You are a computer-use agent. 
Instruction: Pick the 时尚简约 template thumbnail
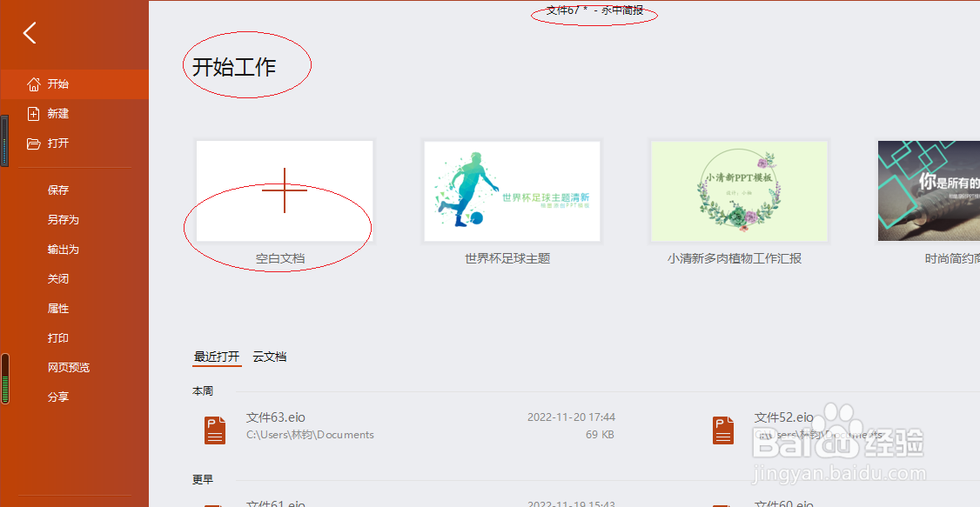coord(929,190)
